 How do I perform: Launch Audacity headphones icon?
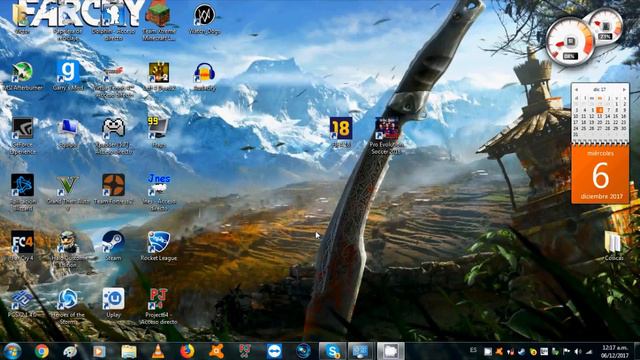pyautogui.click(x=204, y=73)
